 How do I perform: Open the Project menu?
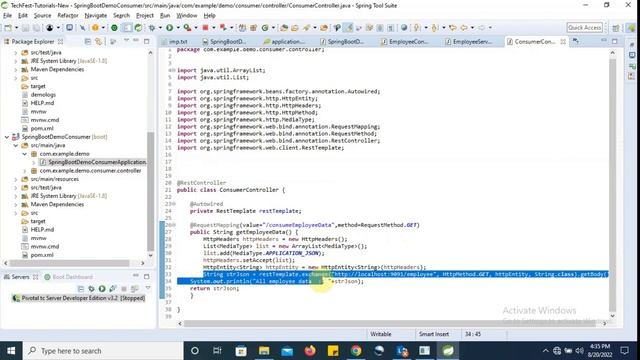[x=145, y=16]
